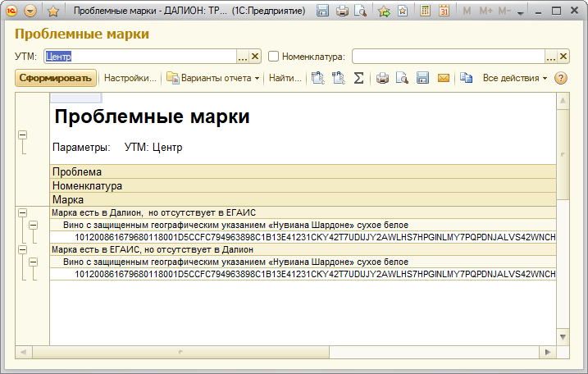
Task: Clear the Номенклатура field
Action: tap(563, 57)
